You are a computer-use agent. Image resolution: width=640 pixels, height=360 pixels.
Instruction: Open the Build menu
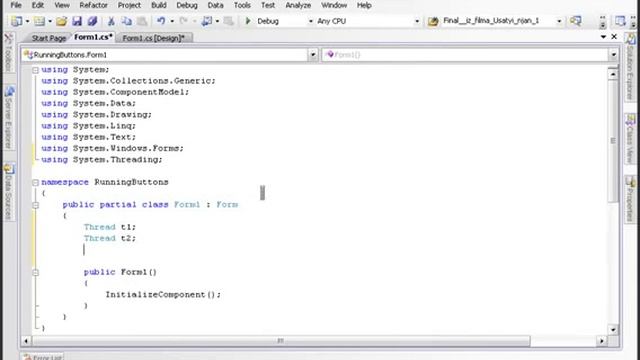pos(158,5)
